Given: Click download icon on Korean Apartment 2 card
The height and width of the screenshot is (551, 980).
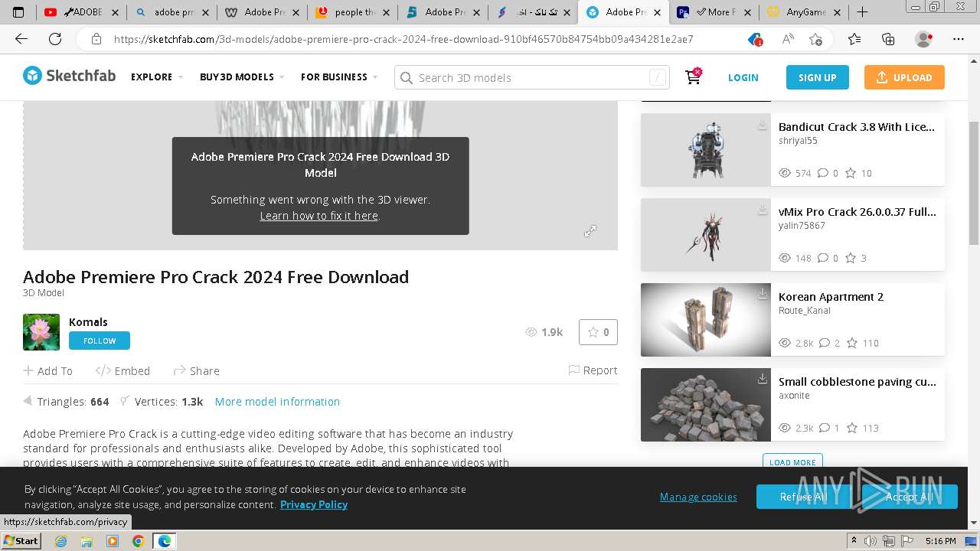Looking at the screenshot, I should pyautogui.click(x=763, y=295).
